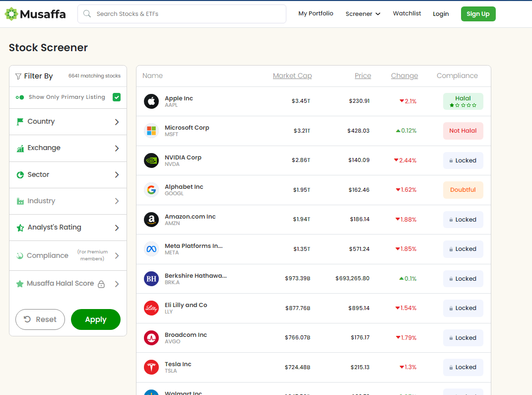The width and height of the screenshot is (532, 395).
Task: Click the Filter By funnel icon
Action: [x=18, y=77]
